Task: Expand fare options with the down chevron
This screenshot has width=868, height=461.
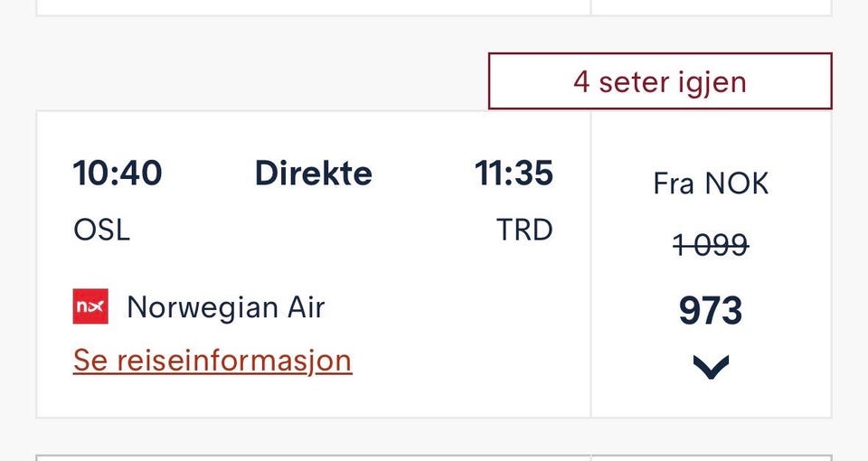Action: coord(711,367)
